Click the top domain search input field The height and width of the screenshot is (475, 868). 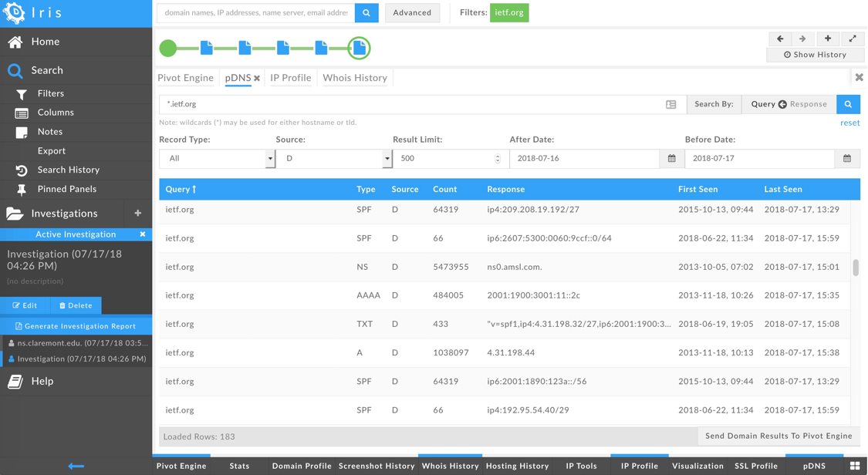click(255, 12)
